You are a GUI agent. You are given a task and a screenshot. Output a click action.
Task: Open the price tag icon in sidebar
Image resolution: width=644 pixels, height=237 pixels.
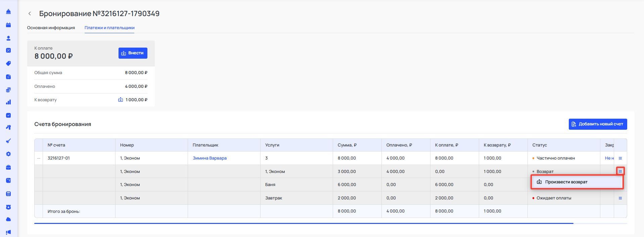coord(8,64)
